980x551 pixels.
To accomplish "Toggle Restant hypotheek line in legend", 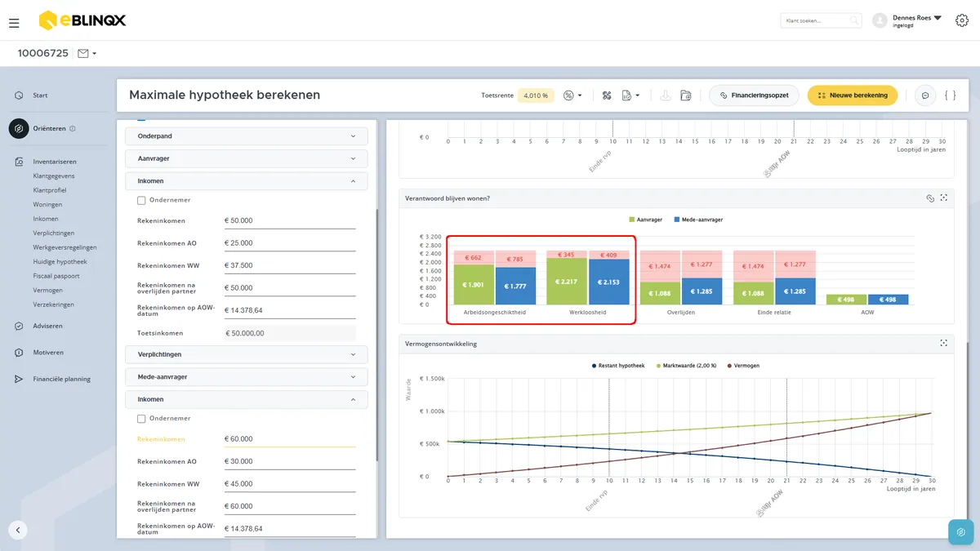I will [618, 366].
